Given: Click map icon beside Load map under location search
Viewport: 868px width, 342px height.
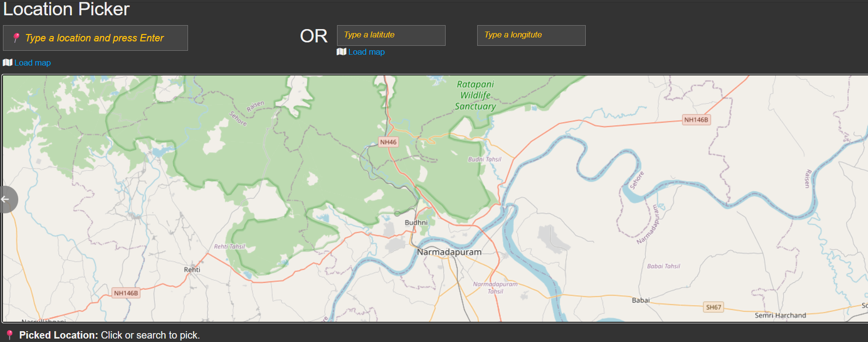Looking at the screenshot, I should click(7, 63).
